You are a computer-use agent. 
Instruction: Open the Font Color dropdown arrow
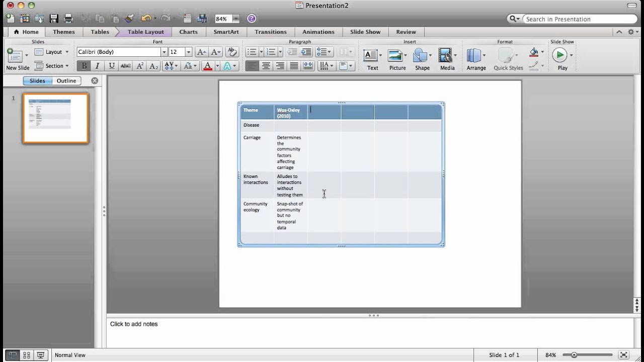[217, 66]
